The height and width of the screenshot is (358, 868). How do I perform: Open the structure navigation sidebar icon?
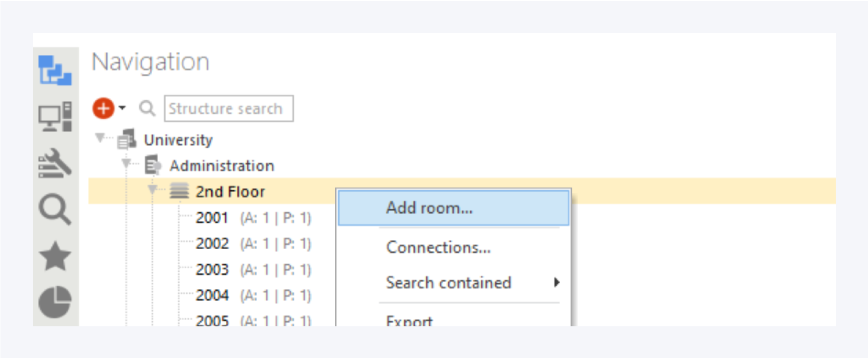click(x=55, y=70)
